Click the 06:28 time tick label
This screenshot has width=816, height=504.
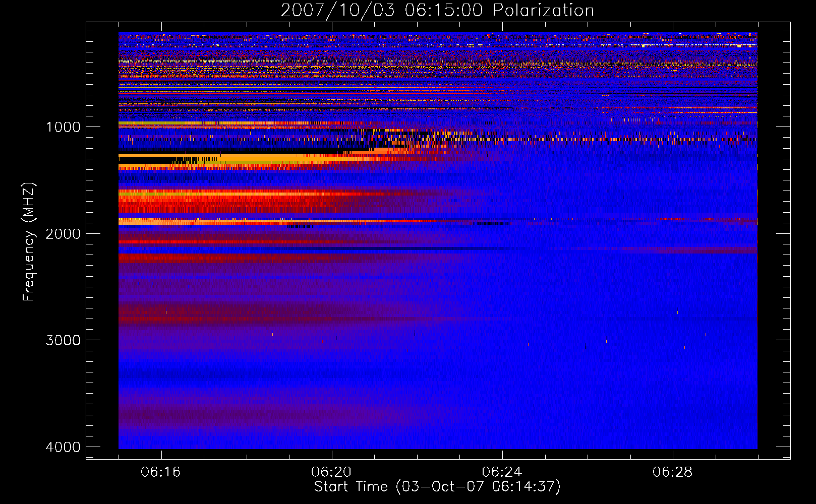click(672, 472)
